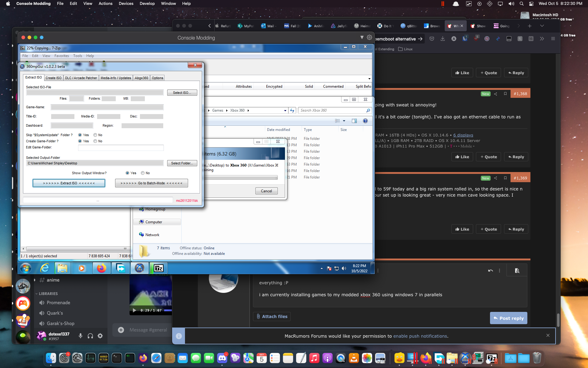This screenshot has height=368, width=588.
Task: Open Console Modding title dropdown triangle
Action: [x=362, y=37]
